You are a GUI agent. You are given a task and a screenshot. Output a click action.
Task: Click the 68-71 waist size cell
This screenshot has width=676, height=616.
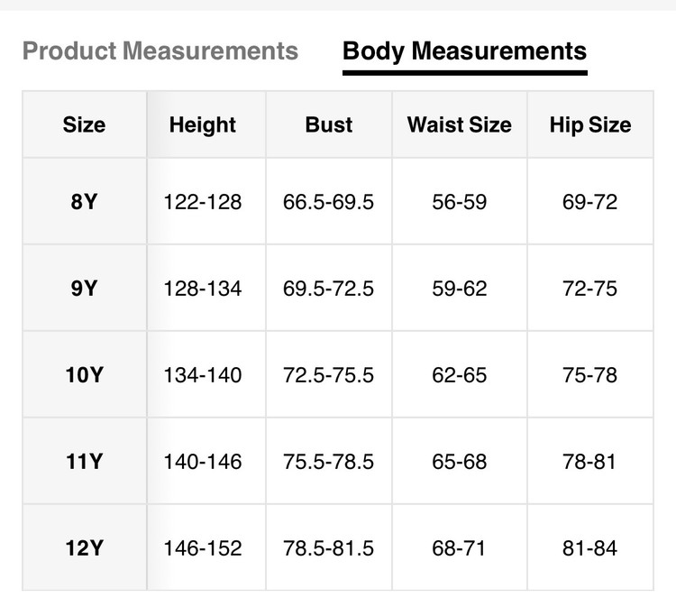[459, 547]
